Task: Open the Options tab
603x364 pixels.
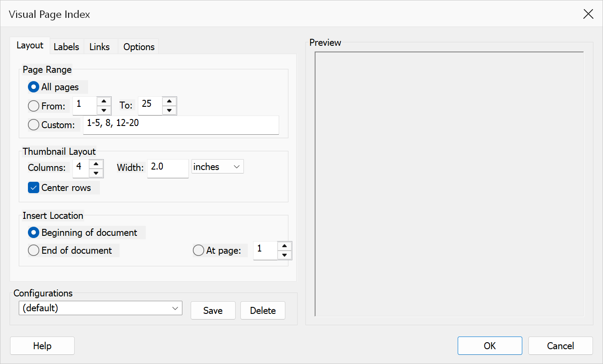Action: click(x=139, y=47)
